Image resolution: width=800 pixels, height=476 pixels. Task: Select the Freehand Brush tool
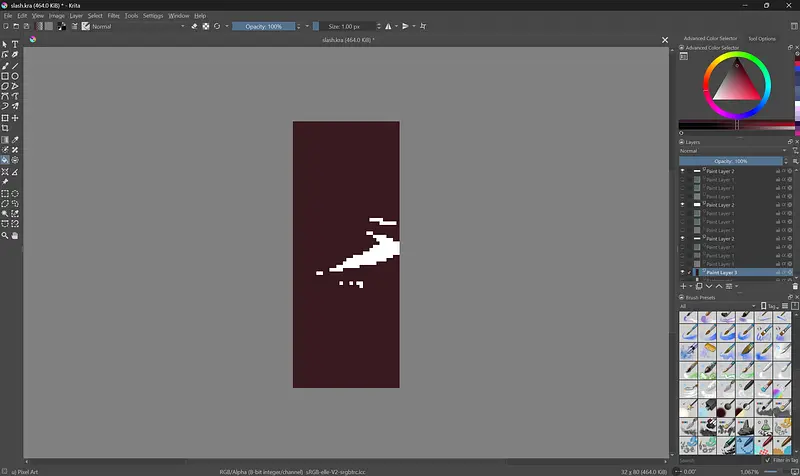click(x=5, y=66)
